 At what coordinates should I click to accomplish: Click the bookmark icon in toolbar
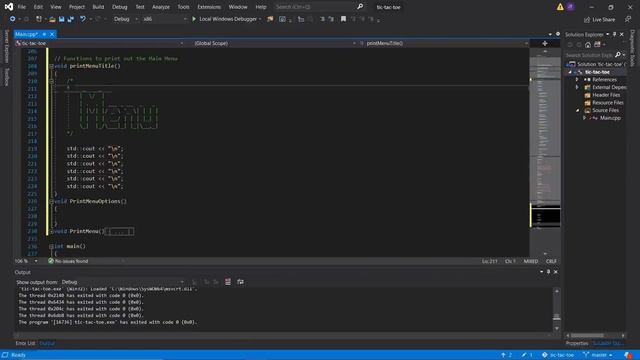343,19
